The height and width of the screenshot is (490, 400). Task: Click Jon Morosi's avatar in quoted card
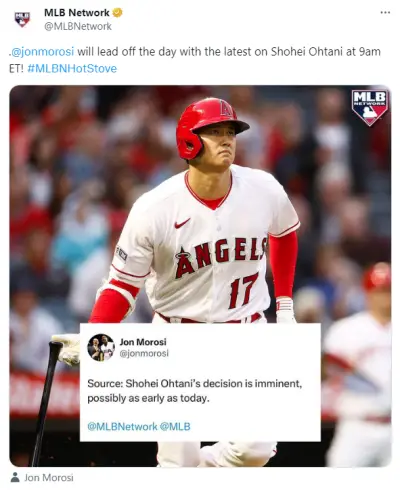point(101,347)
